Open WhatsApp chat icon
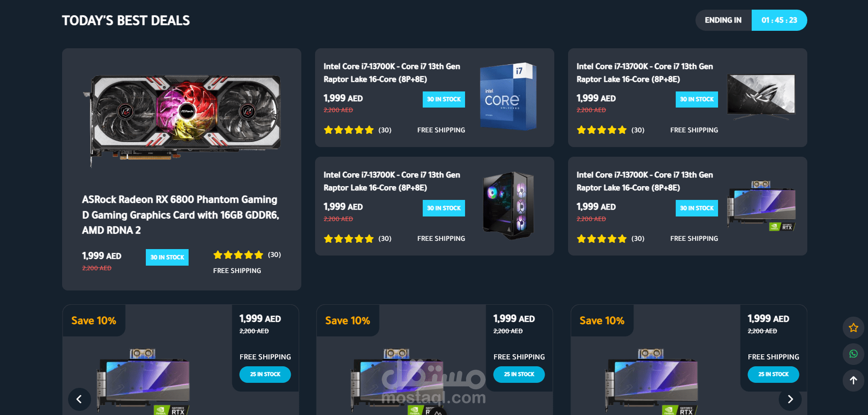 853,354
